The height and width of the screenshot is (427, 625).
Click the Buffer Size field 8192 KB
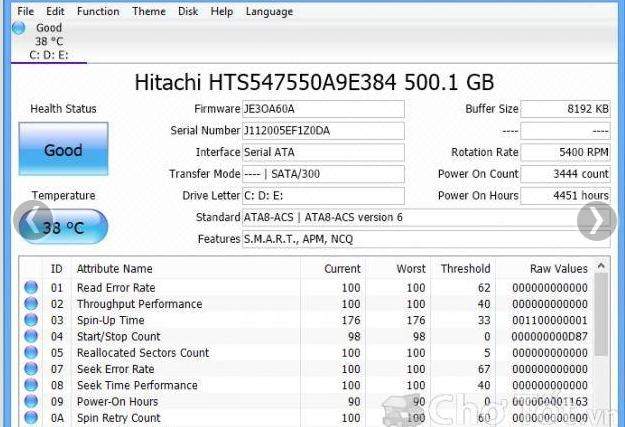pos(566,109)
